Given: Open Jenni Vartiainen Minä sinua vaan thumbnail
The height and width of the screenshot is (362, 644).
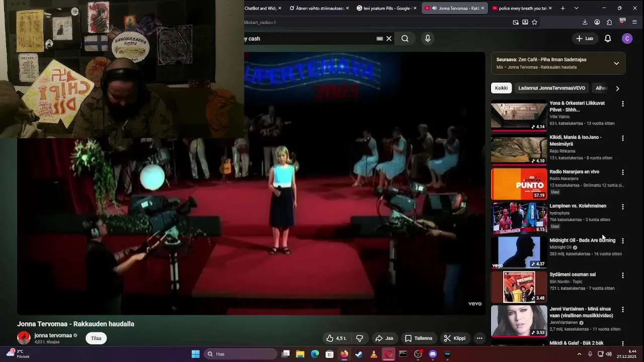Looking at the screenshot, I should 519,321.
